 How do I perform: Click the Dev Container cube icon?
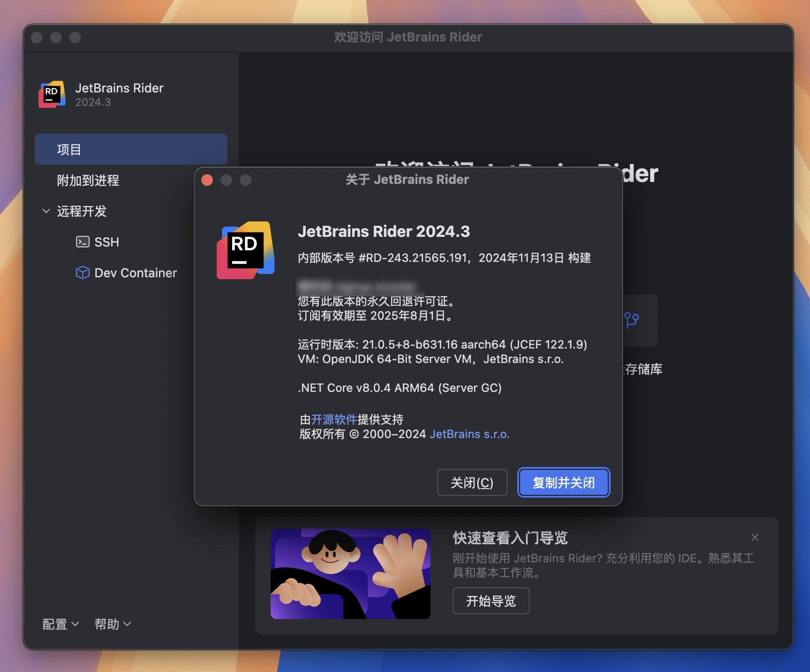[x=83, y=272]
